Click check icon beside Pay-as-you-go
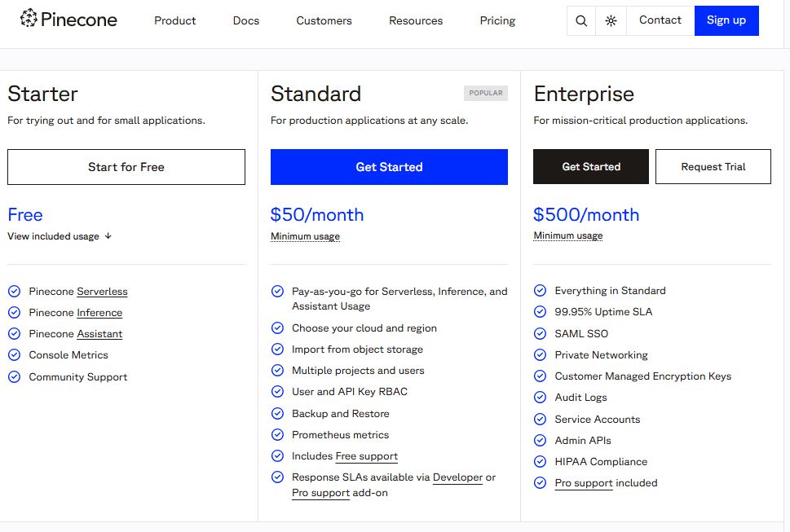Image resolution: width=790 pixels, height=532 pixels. 277,292
